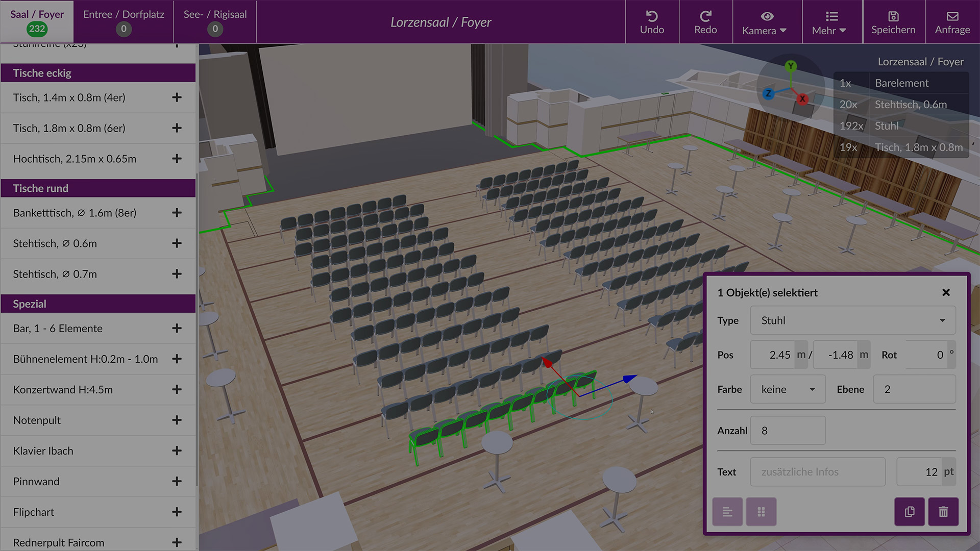Image resolution: width=980 pixels, height=551 pixels.
Task: Add Bankettisch 1.6m via plus icon
Action: [177, 213]
